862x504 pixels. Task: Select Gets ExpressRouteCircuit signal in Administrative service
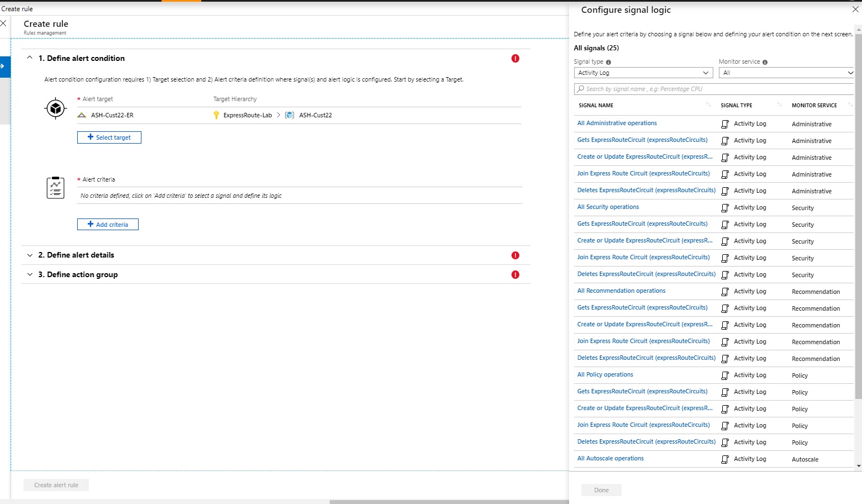642,140
